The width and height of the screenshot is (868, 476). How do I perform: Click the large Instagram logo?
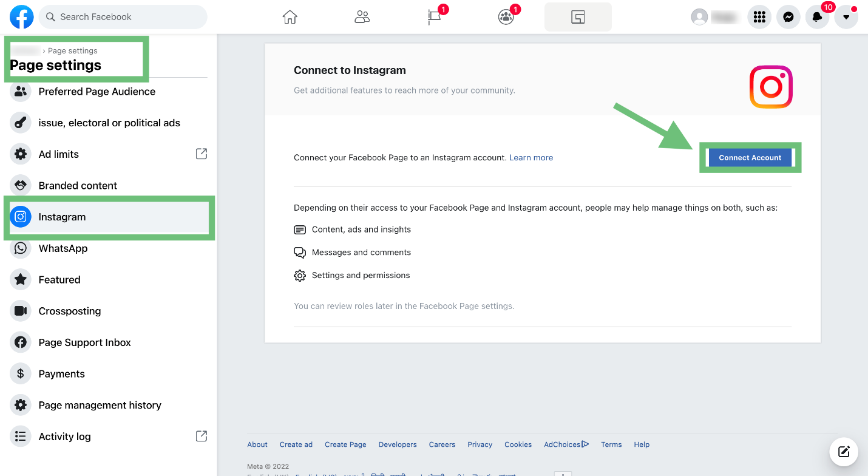pyautogui.click(x=771, y=87)
